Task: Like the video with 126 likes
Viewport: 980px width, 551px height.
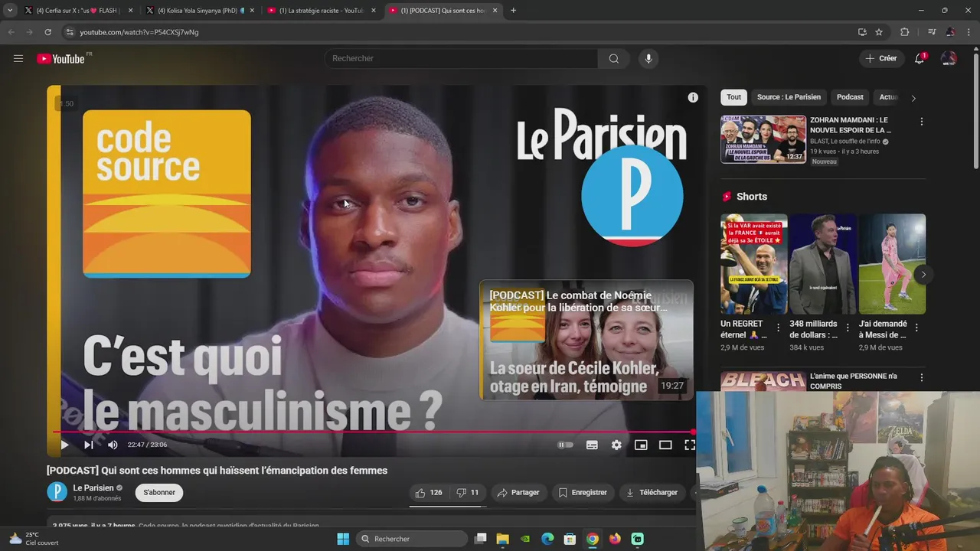Action: pos(429,493)
